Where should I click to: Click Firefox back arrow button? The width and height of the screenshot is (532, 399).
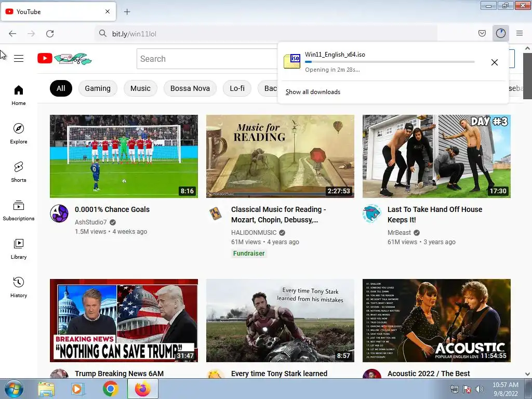point(12,34)
